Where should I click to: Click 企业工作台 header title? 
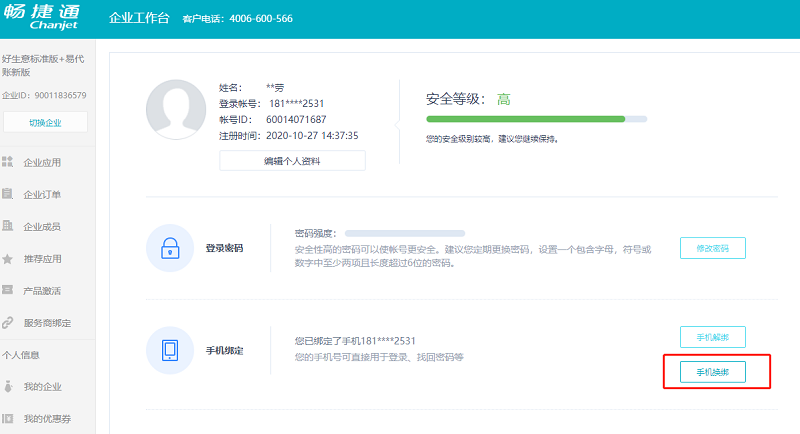[139, 18]
